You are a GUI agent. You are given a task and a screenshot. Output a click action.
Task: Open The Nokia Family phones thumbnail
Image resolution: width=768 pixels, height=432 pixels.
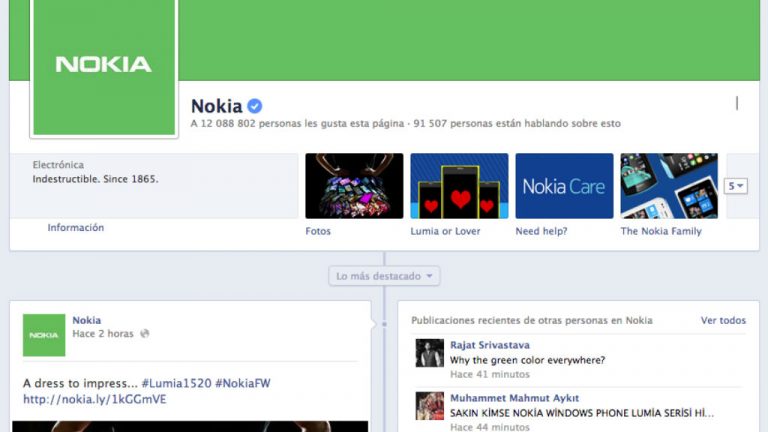(x=669, y=186)
